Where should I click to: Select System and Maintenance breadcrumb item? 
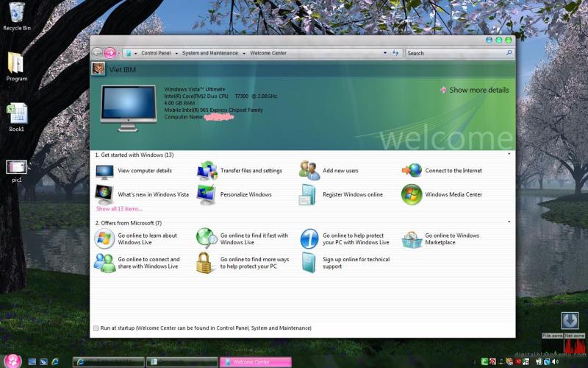click(209, 53)
